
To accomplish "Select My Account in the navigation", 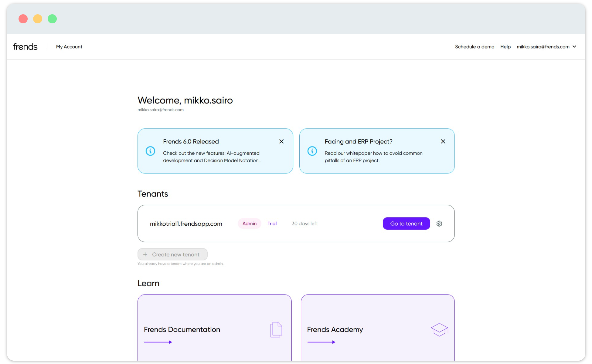I will click(69, 47).
